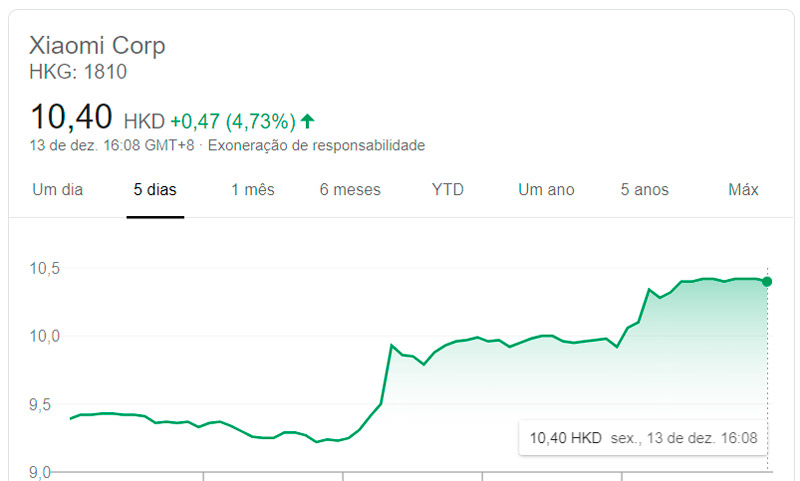
Task: Switch to the Um ano tab
Action: coord(546,190)
